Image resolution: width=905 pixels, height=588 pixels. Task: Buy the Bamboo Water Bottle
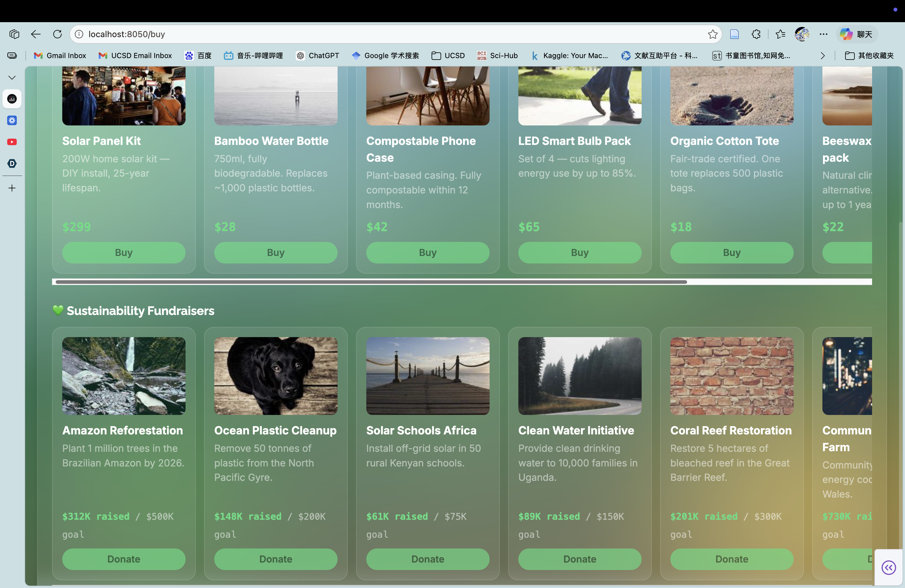tap(276, 253)
